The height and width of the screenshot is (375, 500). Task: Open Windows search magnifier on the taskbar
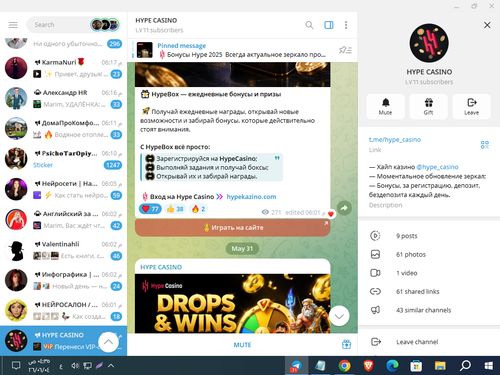[x=465, y=366]
